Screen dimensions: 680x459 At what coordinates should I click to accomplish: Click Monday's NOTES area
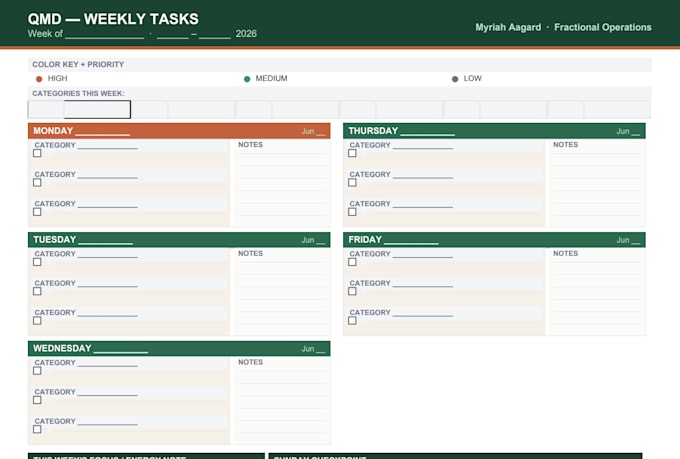[281, 183]
